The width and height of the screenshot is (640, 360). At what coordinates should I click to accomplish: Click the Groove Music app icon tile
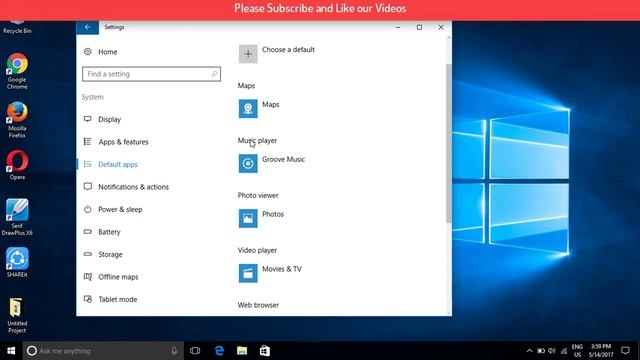point(248,163)
